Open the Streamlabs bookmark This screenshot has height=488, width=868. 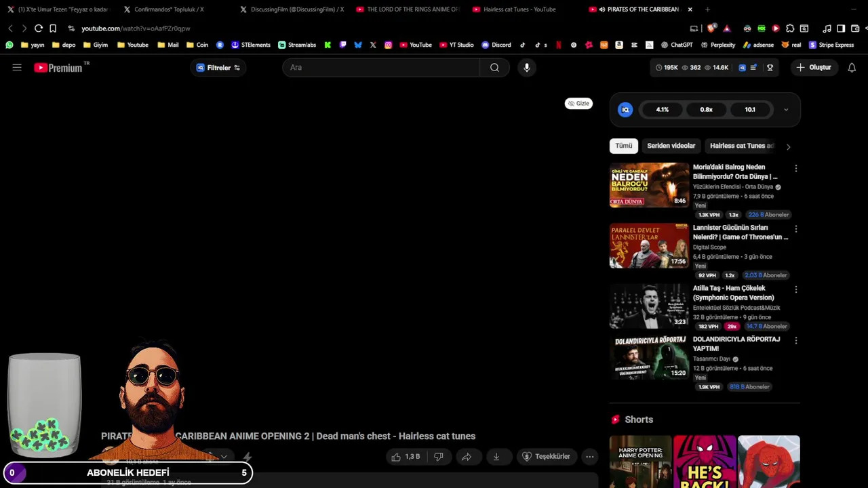297,45
